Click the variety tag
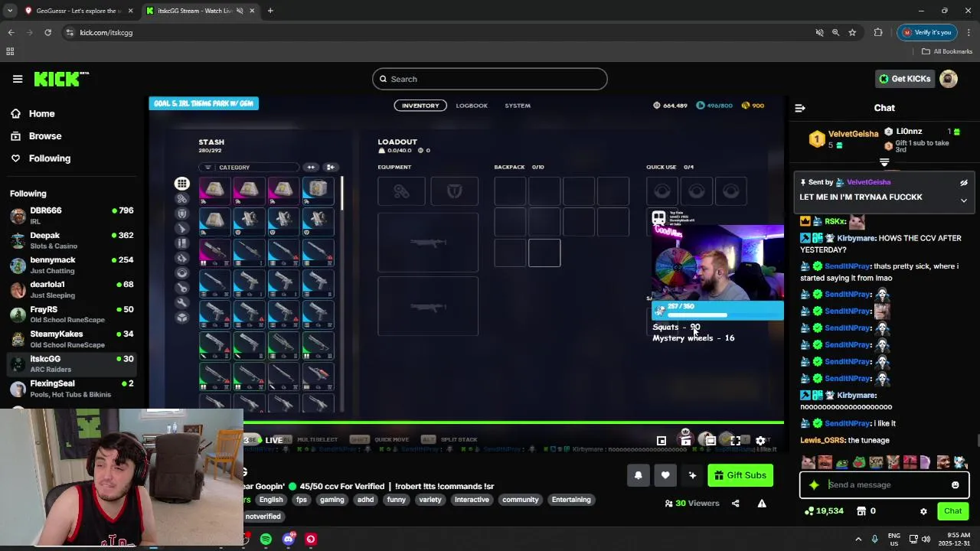 (430, 500)
